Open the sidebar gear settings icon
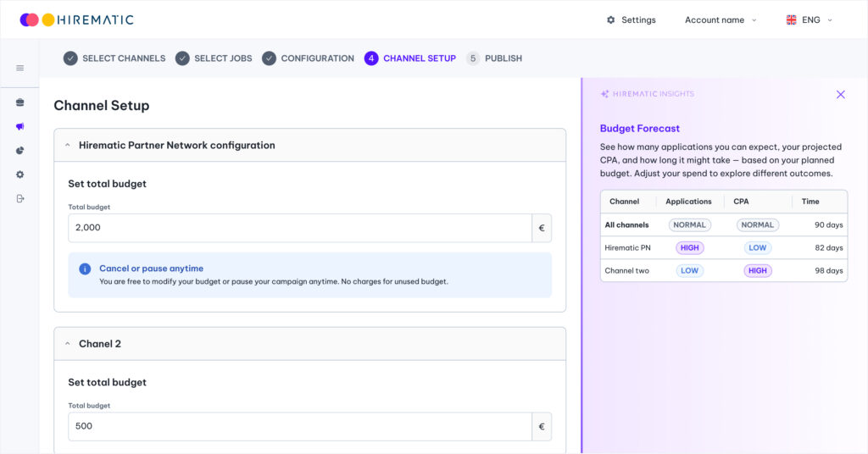 tap(20, 174)
